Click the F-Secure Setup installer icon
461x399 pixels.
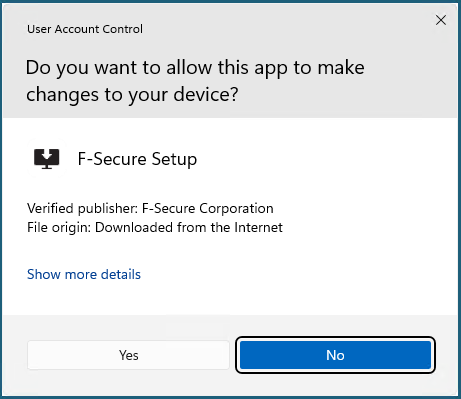pyautogui.click(x=47, y=159)
